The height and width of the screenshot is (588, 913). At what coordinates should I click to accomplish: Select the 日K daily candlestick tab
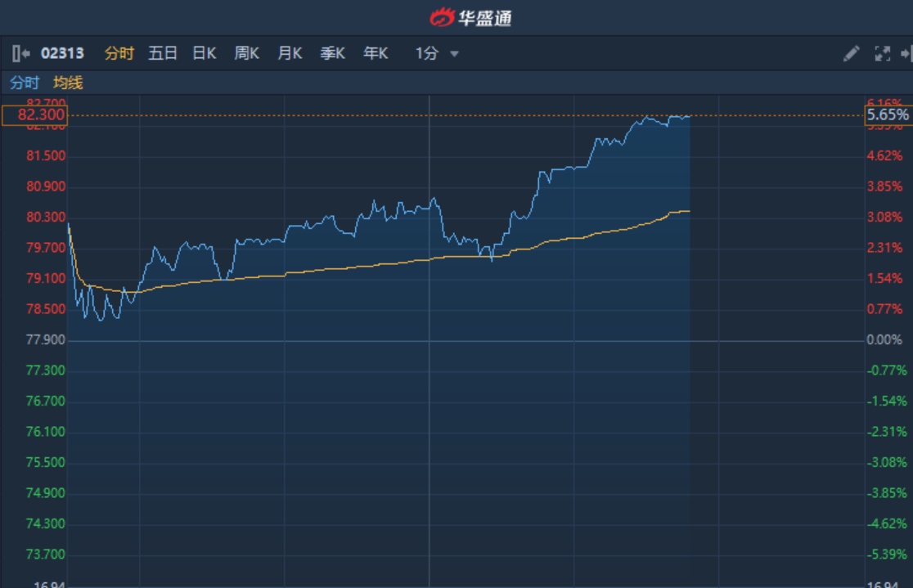click(x=204, y=54)
